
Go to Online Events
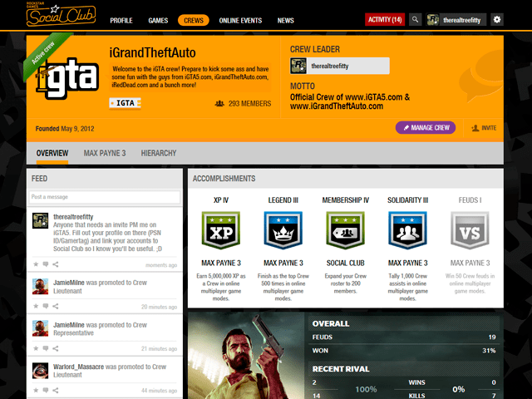pyautogui.click(x=240, y=21)
